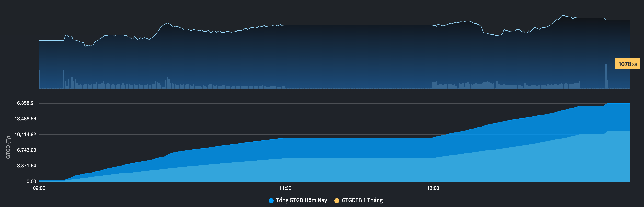Click the highest peak of the price line
The width and height of the screenshot is (644, 207).
coord(563,15)
